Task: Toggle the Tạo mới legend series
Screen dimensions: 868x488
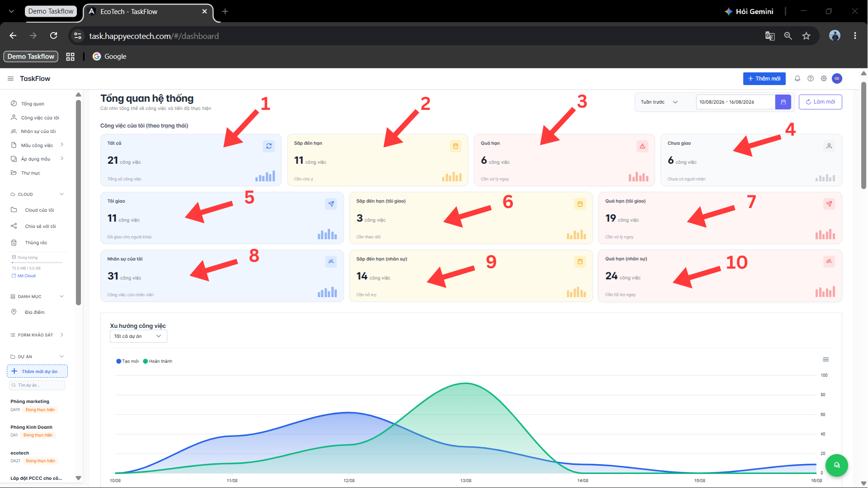Action: click(128, 361)
